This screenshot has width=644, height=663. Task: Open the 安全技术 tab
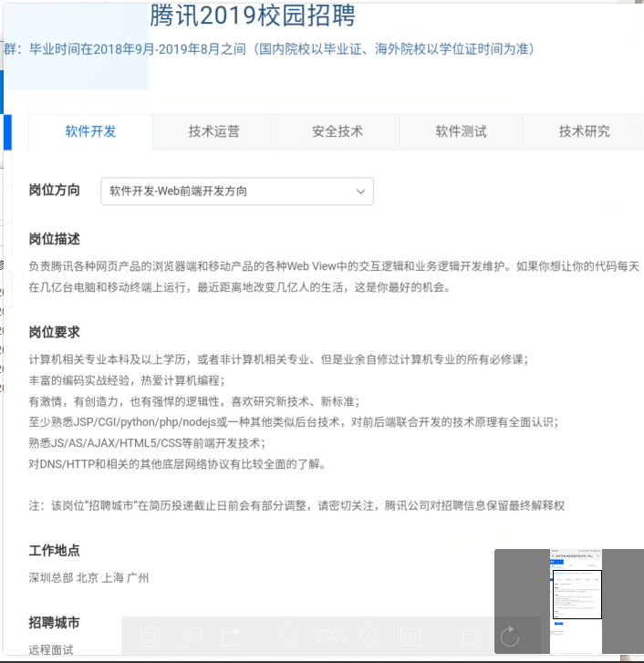pyautogui.click(x=338, y=131)
